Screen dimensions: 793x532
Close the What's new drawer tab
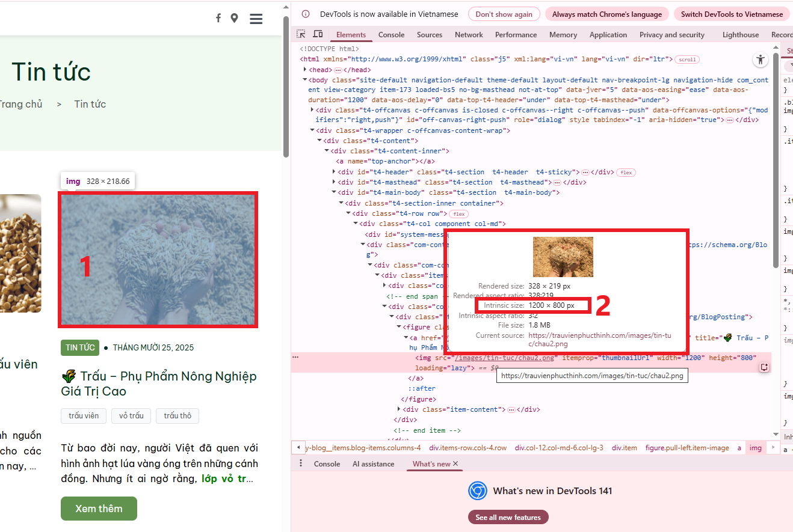(455, 463)
